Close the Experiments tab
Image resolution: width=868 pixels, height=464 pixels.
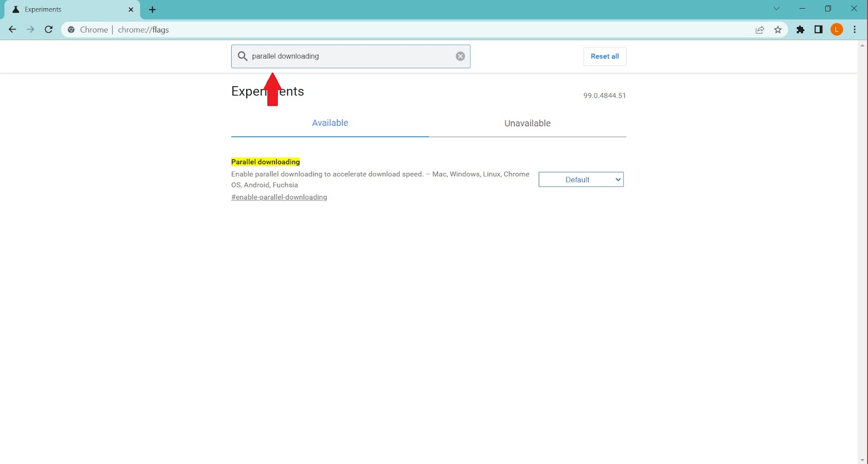(131, 10)
